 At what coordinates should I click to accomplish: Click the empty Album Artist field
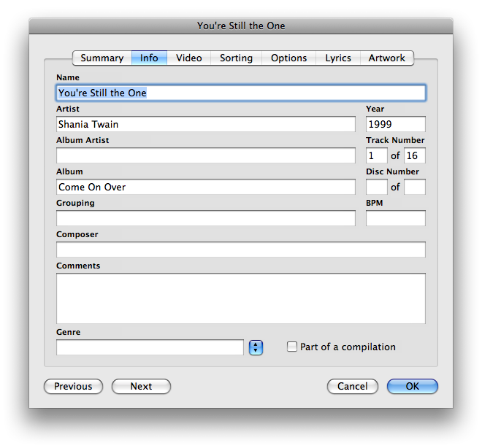pos(206,155)
